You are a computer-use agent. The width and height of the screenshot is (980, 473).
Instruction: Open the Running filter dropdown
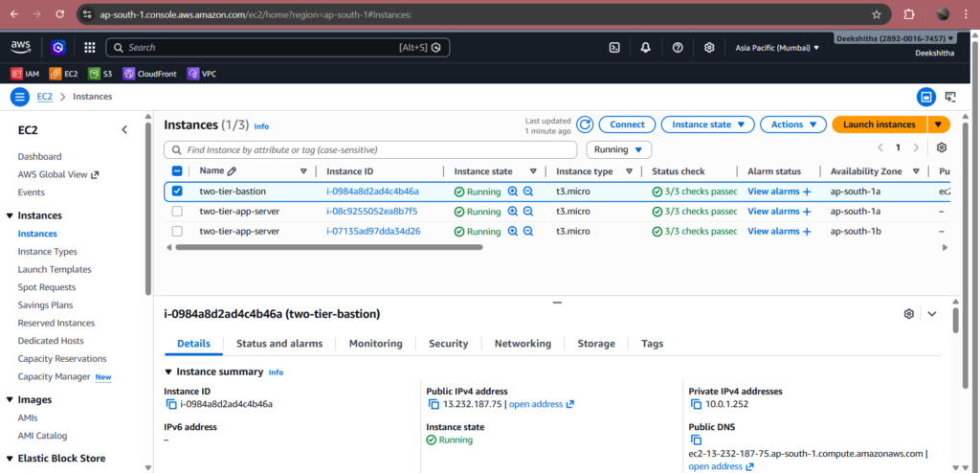(618, 149)
